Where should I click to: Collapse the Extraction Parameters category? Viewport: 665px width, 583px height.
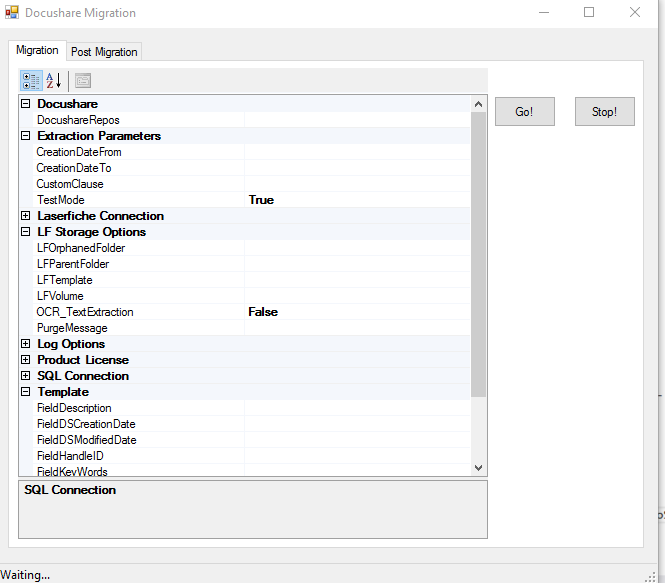[26, 136]
